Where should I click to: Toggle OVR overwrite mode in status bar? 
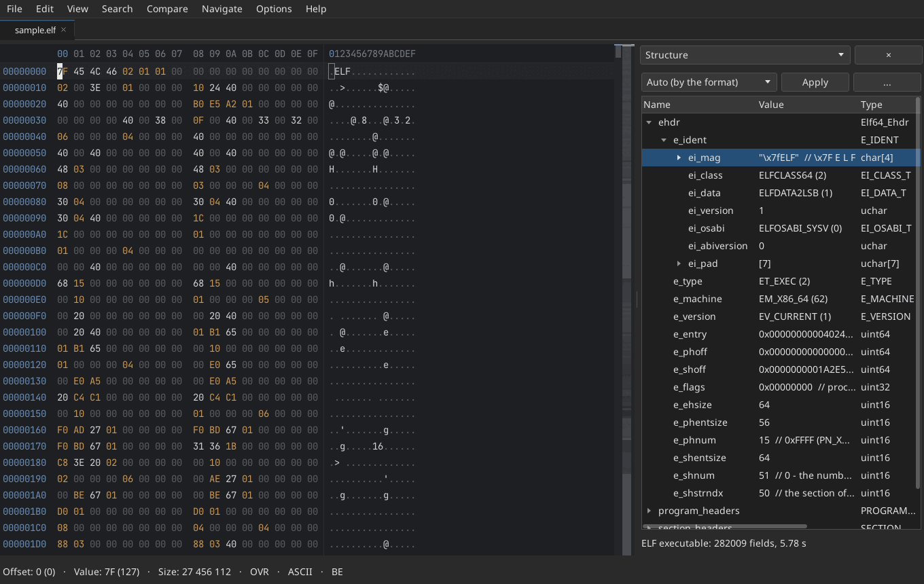coord(260,572)
